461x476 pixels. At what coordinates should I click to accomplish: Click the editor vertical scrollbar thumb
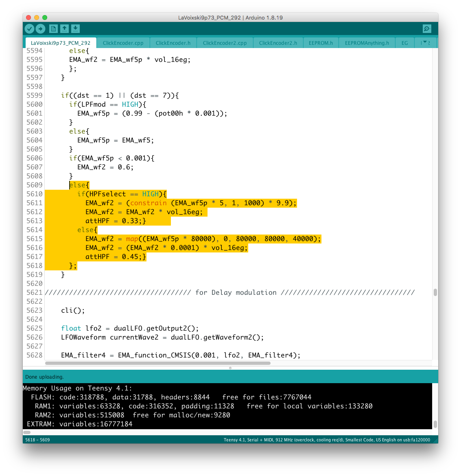pyautogui.click(x=435, y=292)
